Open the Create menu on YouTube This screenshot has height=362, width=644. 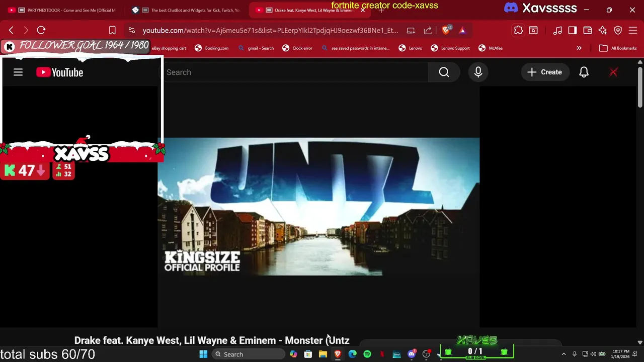544,72
